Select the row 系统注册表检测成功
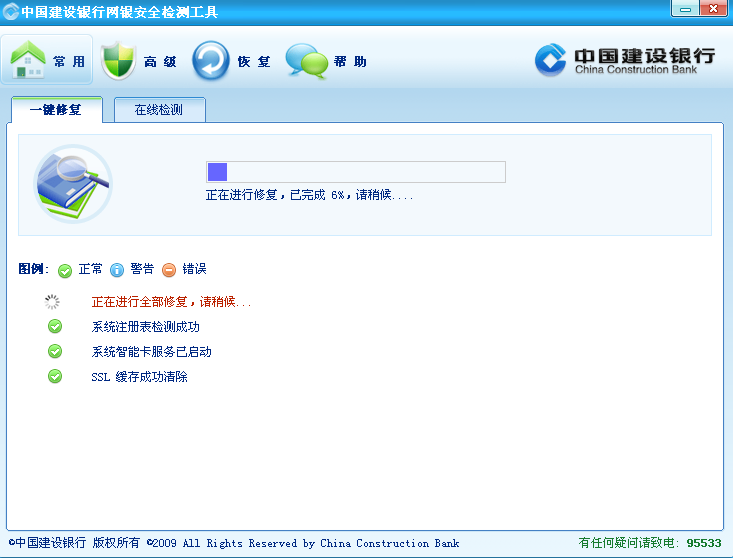Viewport: 733px width, 558px height. (x=145, y=327)
